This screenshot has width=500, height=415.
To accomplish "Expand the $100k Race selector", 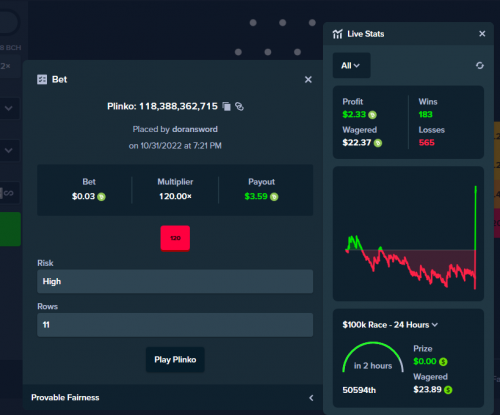I will [x=390, y=325].
